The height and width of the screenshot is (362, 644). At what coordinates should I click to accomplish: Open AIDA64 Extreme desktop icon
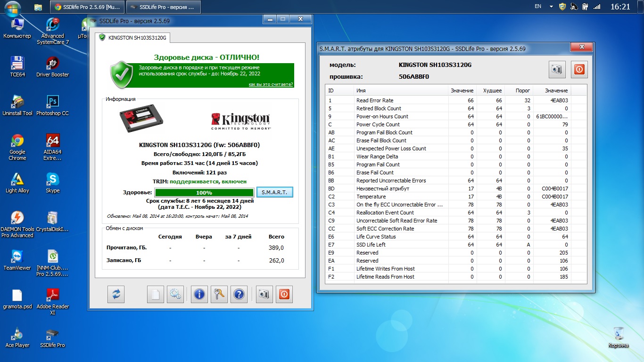pyautogui.click(x=53, y=148)
